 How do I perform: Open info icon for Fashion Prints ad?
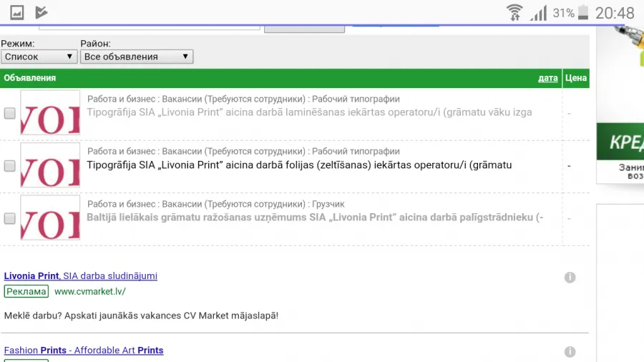pos(570,352)
